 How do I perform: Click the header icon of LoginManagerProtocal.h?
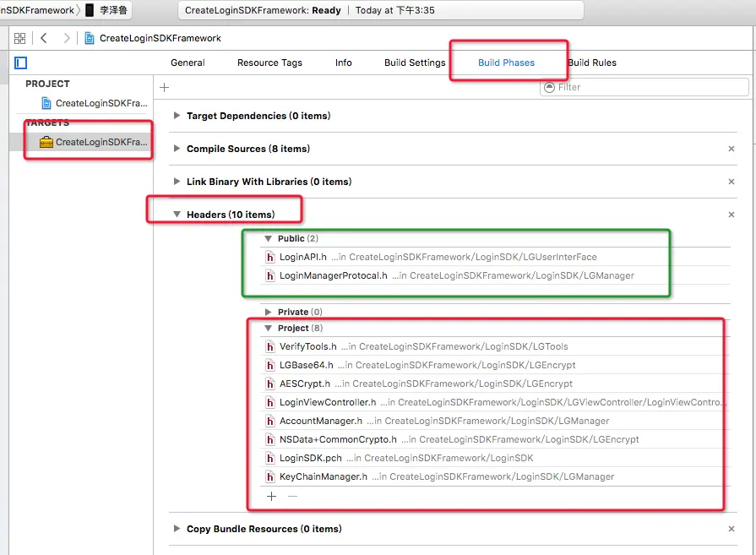(270, 276)
